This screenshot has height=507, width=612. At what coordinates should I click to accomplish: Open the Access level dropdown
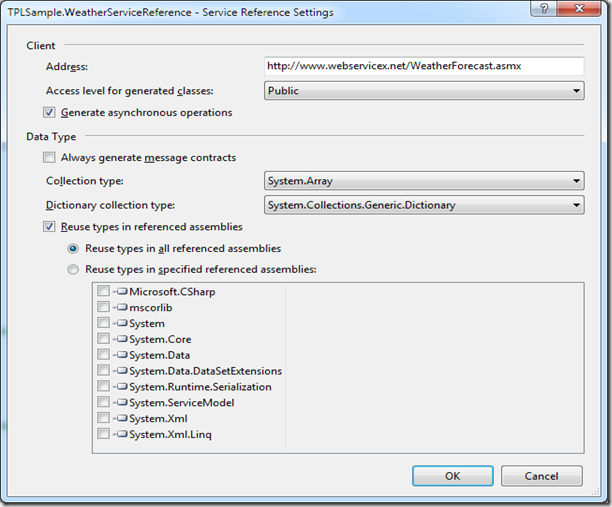tap(424, 91)
